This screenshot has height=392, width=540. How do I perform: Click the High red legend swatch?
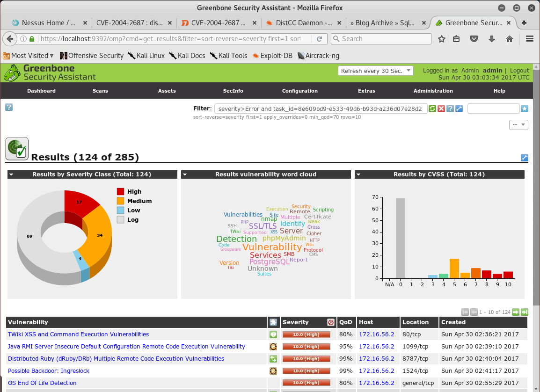pyautogui.click(x=121, y=192)
